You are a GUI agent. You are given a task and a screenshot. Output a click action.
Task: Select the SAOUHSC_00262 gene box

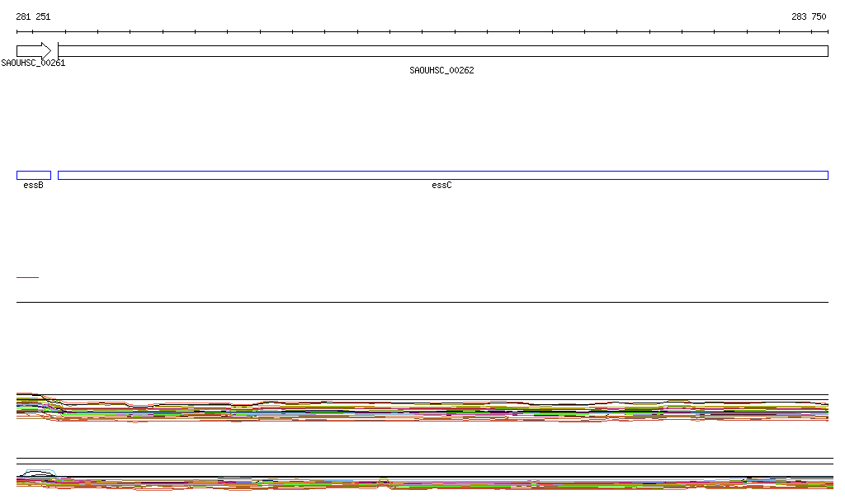[x=443, y=51]
